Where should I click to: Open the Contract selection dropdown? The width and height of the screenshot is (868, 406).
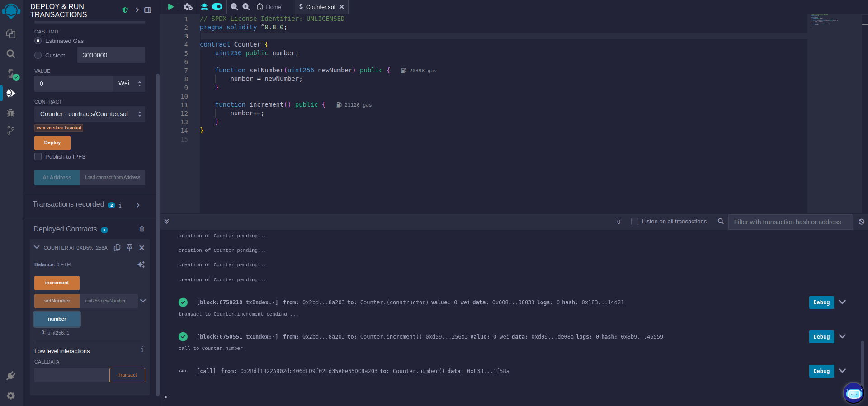click(90, 114)
